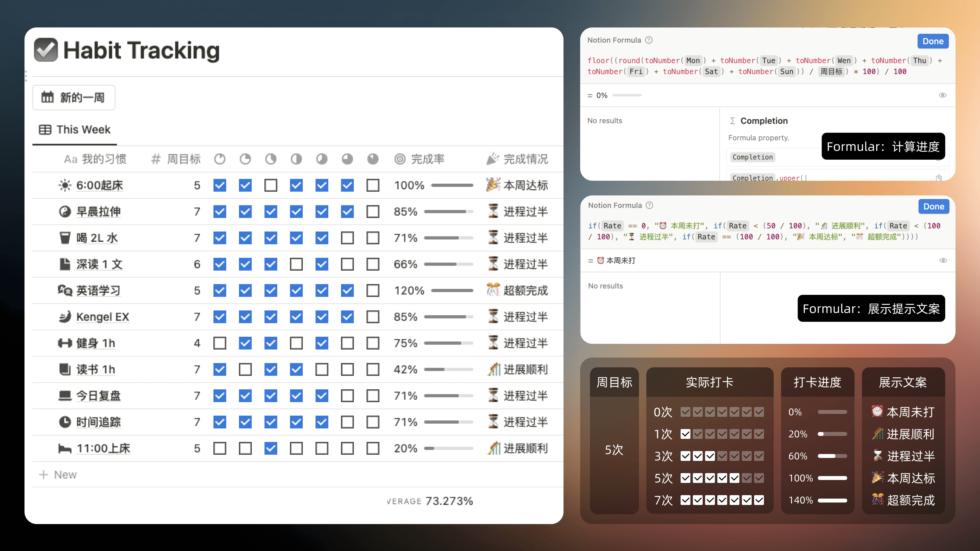Click the Σ icon next to Completion property
The width and height of the screenshot is (980, 551).
pyautogui.click(x=732, y=121)
